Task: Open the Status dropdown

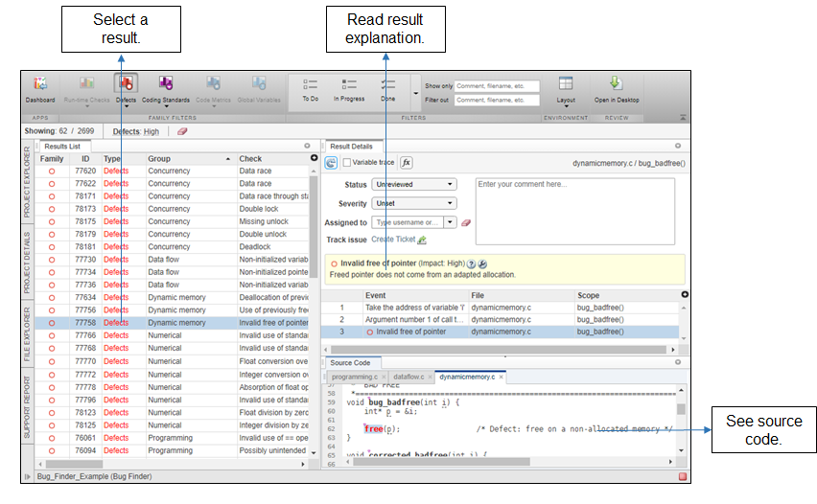Action: click(x=414, y=184)
